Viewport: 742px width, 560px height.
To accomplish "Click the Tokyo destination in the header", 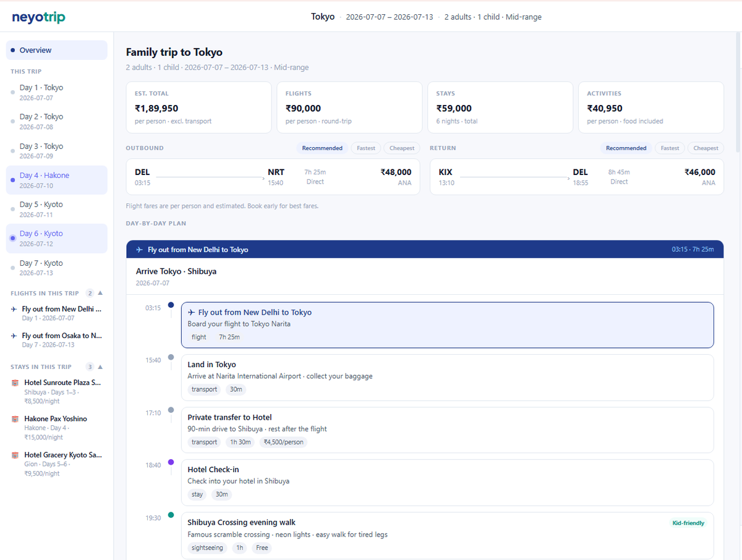I will click(x=323, y=17).
